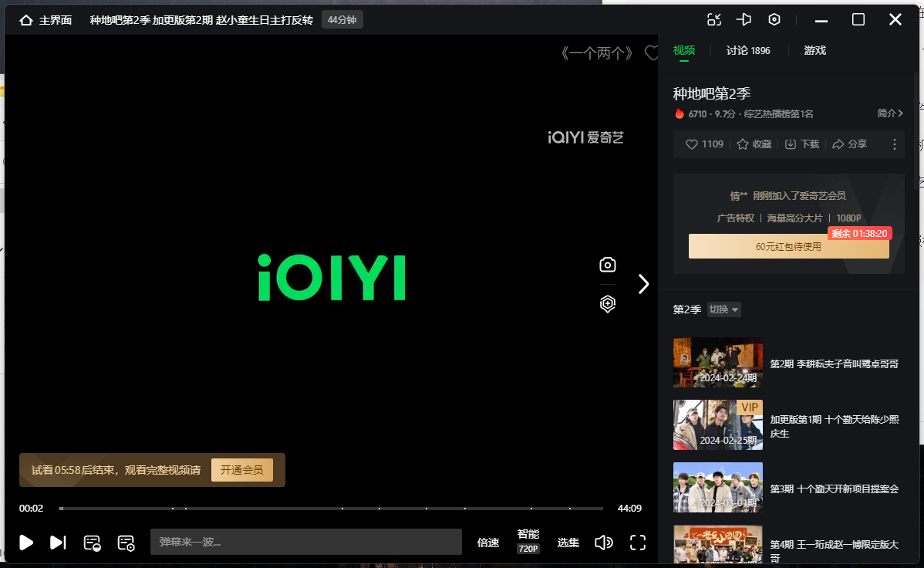Switch to the 讨论 1896 tab
924x568 pixels.
(x=747, y=49)
